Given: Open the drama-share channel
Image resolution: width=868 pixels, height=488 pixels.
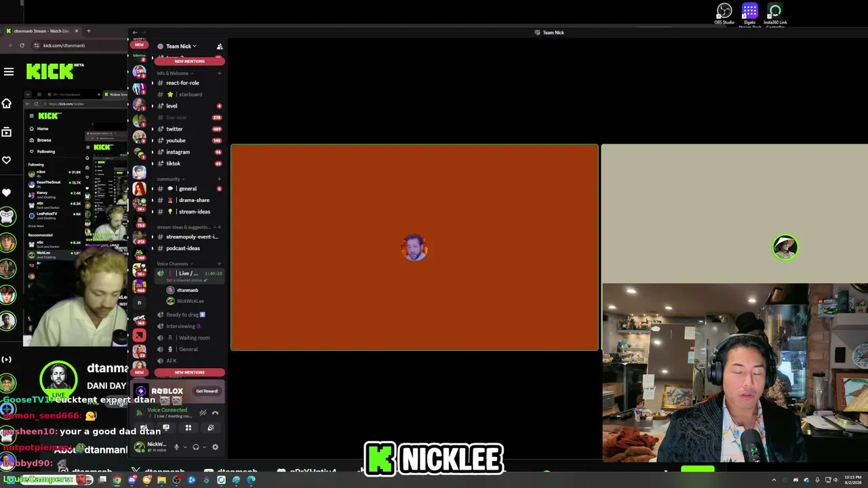Looking at the screenshot, I should [189, 200].
